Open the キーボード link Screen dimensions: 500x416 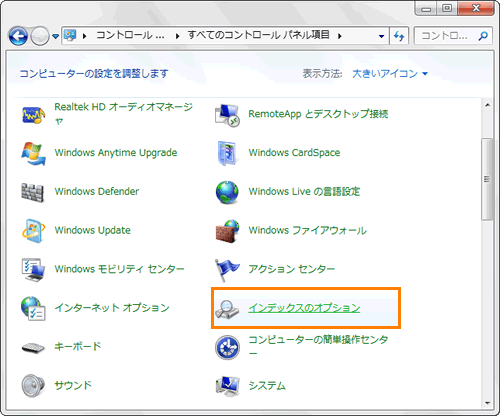click(x=78, y=346)
